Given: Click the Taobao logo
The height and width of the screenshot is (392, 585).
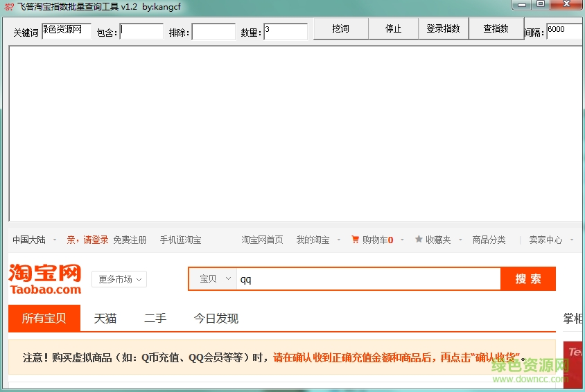Looking at the screenshot, I should click(45, 279).
